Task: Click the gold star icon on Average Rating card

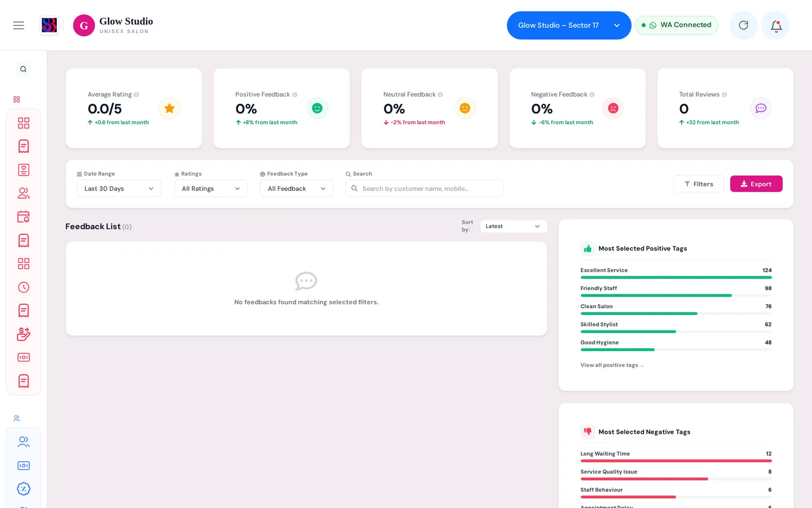Action: (x=170, y=108)
